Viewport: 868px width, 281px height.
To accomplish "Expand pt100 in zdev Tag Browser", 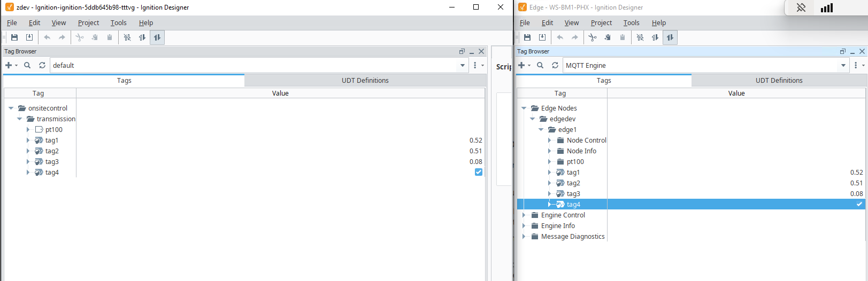I will (x=28, y=129).
